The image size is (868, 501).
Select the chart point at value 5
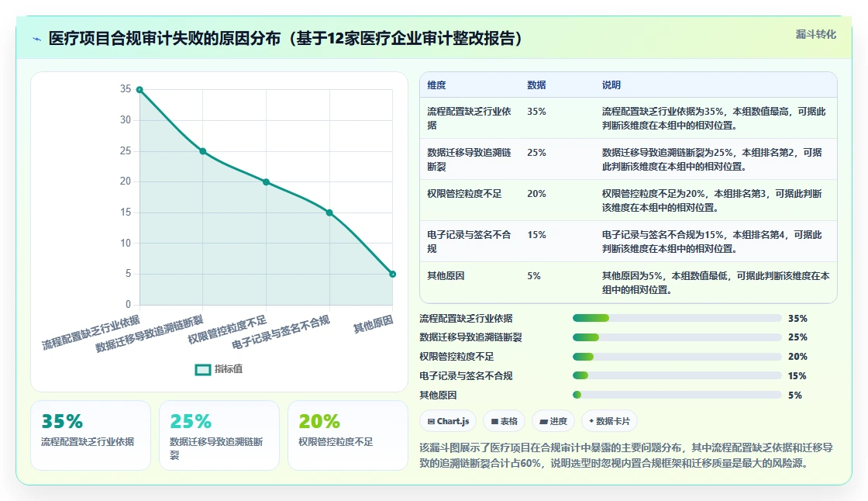[x=392, y=274]
